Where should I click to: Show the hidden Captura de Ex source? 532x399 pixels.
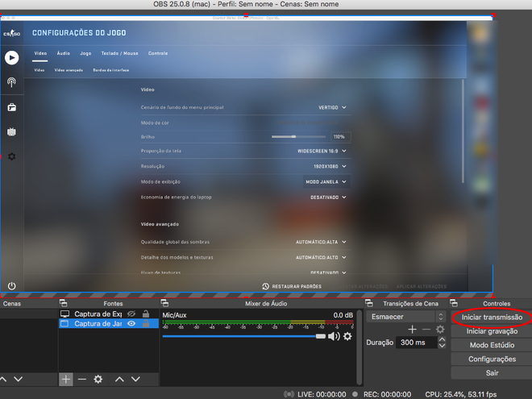pos(131,314)
